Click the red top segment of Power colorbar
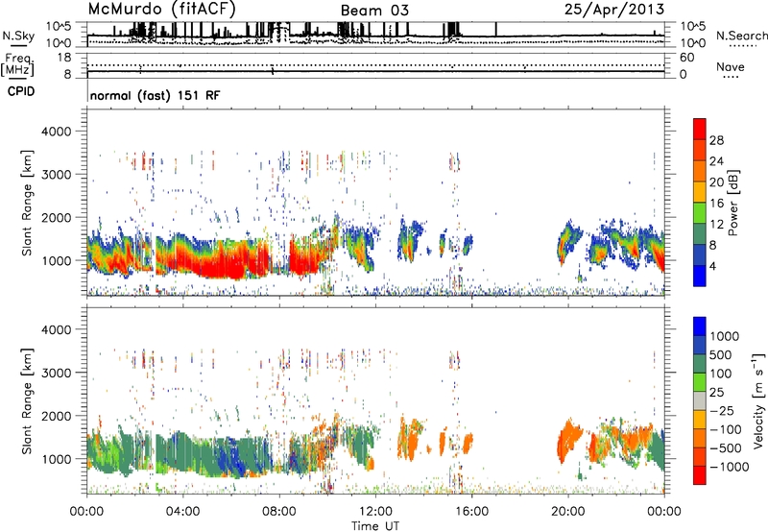This screenshot has height=532, width=768. pyautogui.click(x=700, y=129)
